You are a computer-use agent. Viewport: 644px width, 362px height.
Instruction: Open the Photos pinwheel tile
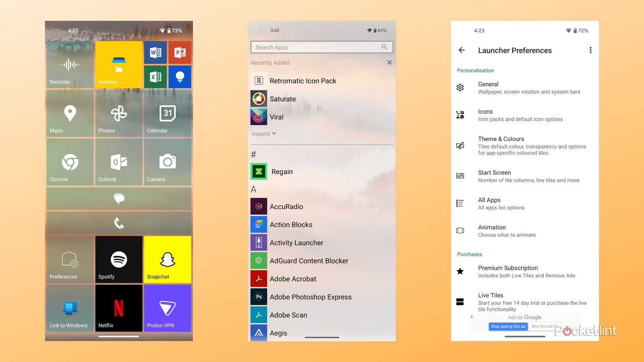tap(119, 114)
